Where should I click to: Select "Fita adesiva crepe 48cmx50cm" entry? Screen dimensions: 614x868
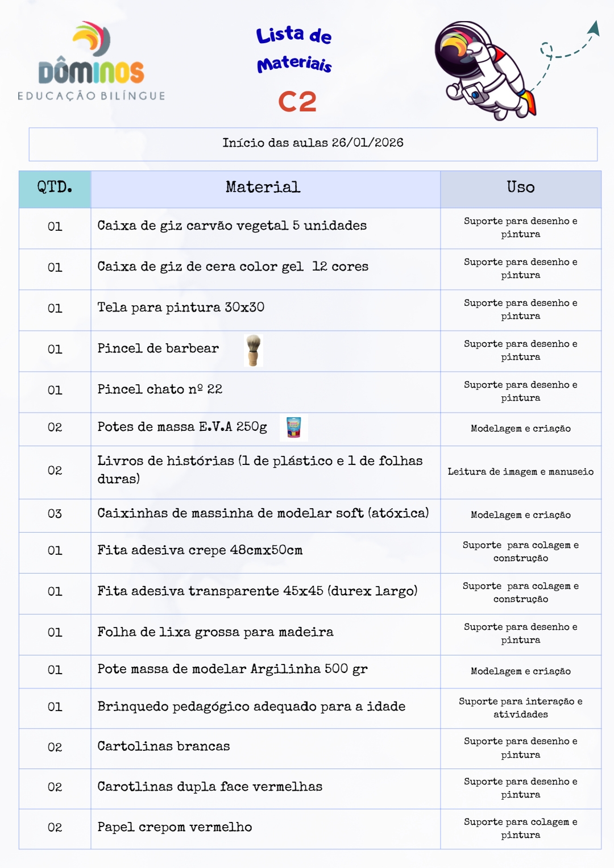tap(200, 551)
